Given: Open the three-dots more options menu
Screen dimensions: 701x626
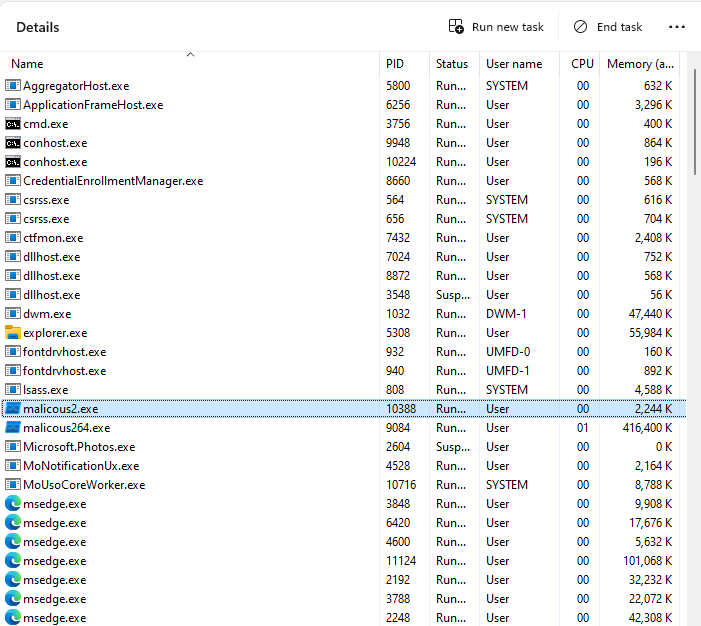Looking at the screenshot, I should pyautogui.click(x=677, y=27).
